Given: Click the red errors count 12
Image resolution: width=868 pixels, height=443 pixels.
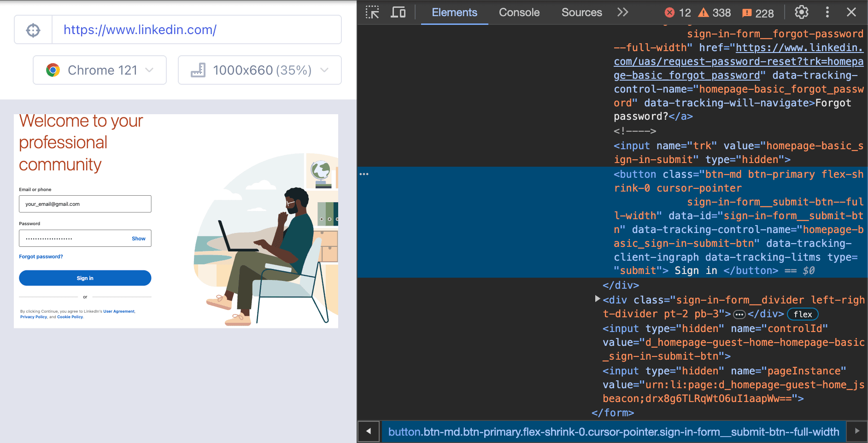Looking at the screenshot, I should click(678, 13).
